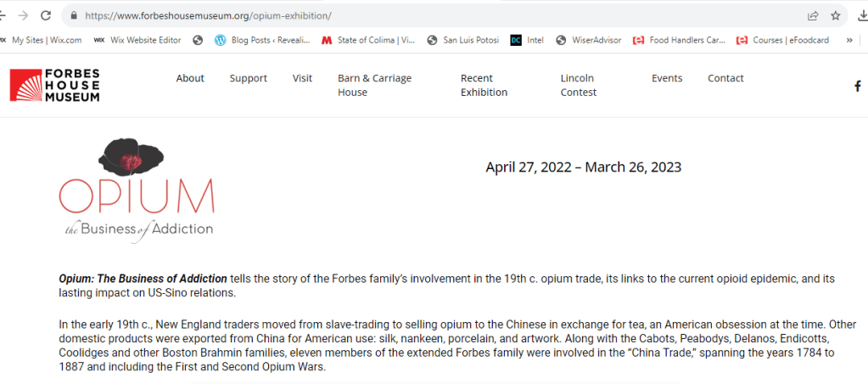Click the padlock site info icon
Viewport: 868px width, 384px height.
pos(73,15)
